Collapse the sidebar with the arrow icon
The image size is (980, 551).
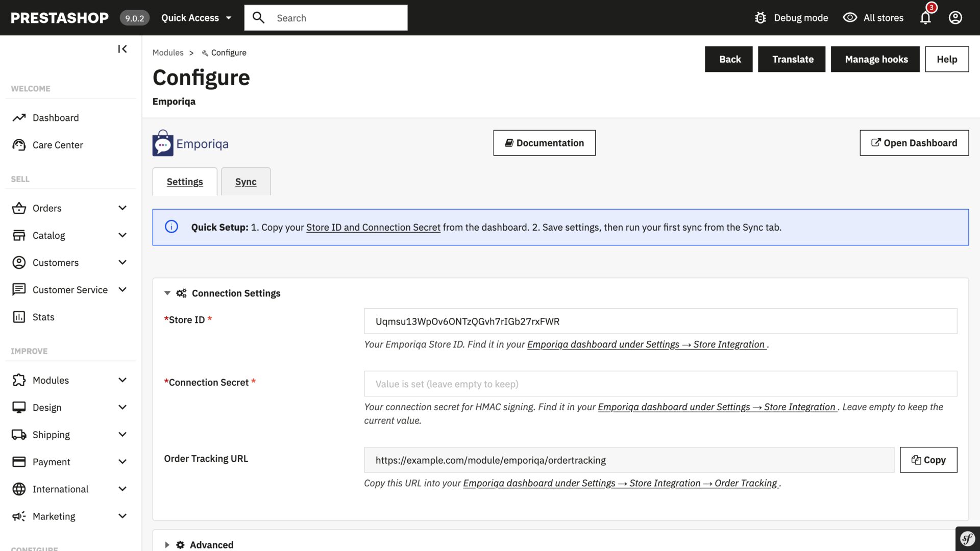122,48
